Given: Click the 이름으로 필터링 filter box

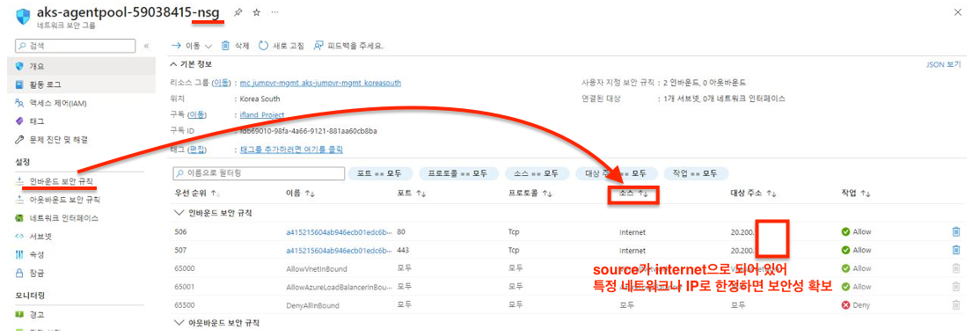Looking at the screenshot, I should (x=258, y=173).
